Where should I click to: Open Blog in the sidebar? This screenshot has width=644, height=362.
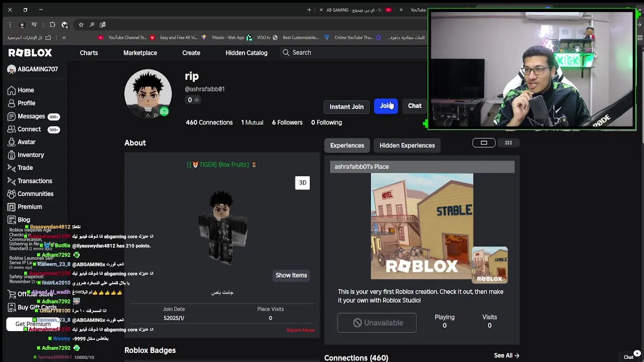[19, 220]
